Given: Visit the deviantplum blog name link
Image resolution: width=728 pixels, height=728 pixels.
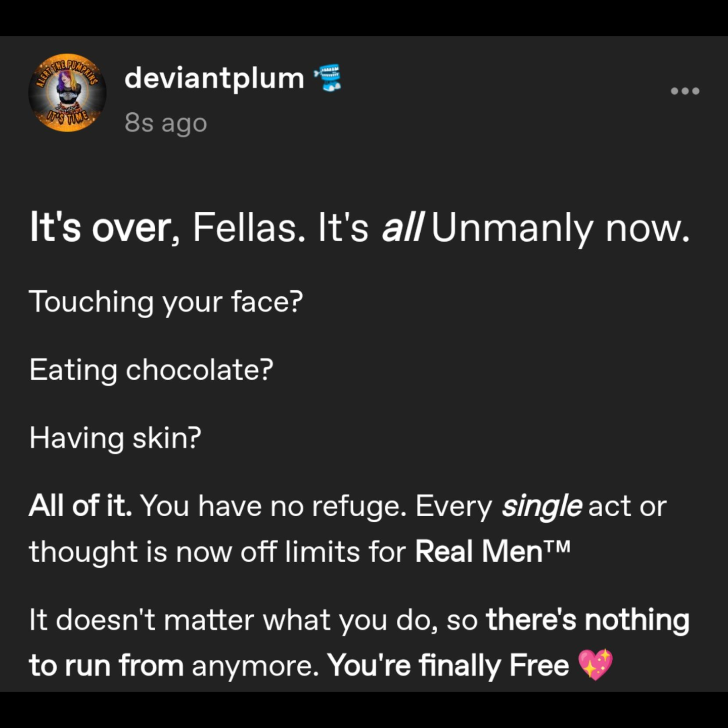Looking at the screenshot, I should pos(214,78).
